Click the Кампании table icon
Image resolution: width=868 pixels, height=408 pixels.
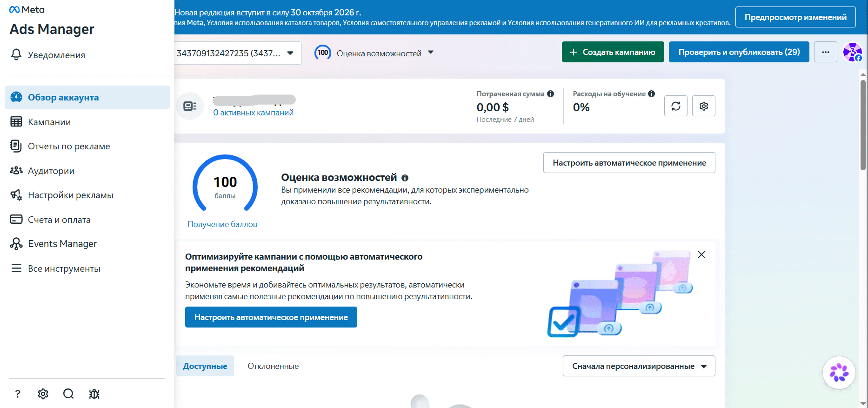point(16,122)
